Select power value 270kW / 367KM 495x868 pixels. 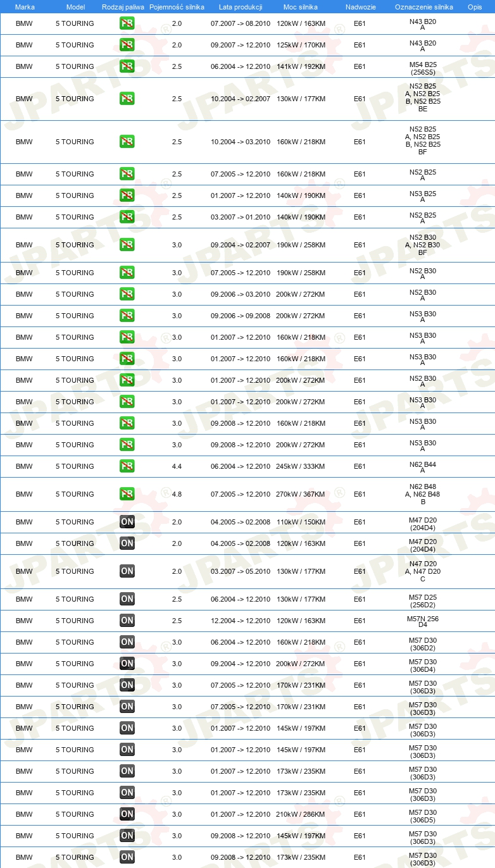point(301,494)
